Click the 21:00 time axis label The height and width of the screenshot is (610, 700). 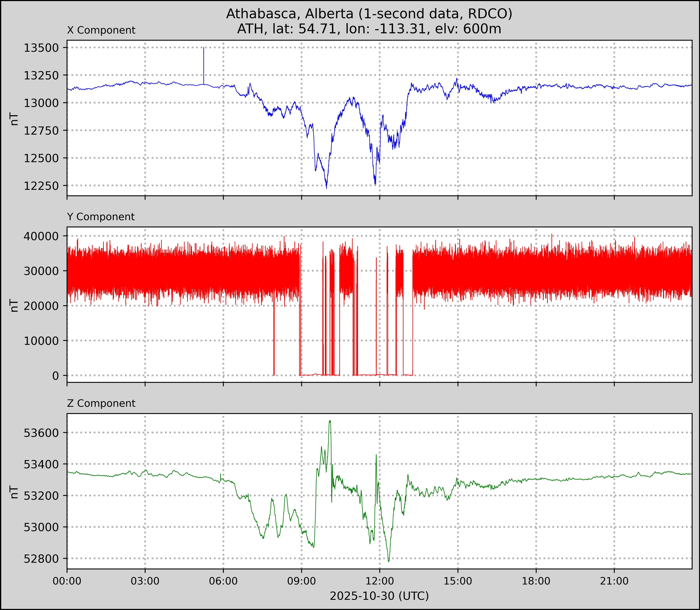point(614,581)
